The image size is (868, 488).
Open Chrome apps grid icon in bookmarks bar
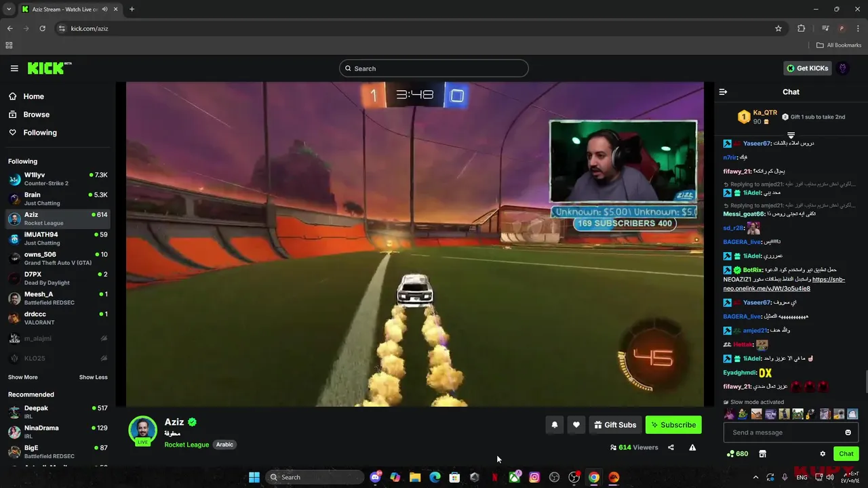(x=9, y=45)
